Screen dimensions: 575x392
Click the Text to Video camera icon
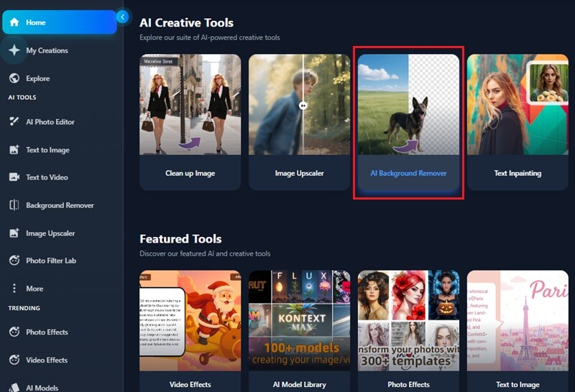tap(14, 177)
